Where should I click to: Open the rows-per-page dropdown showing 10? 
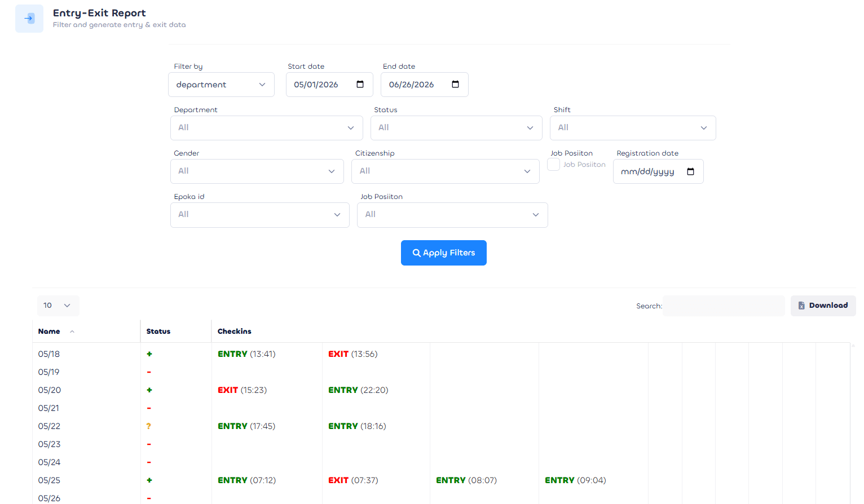[58, 306]
